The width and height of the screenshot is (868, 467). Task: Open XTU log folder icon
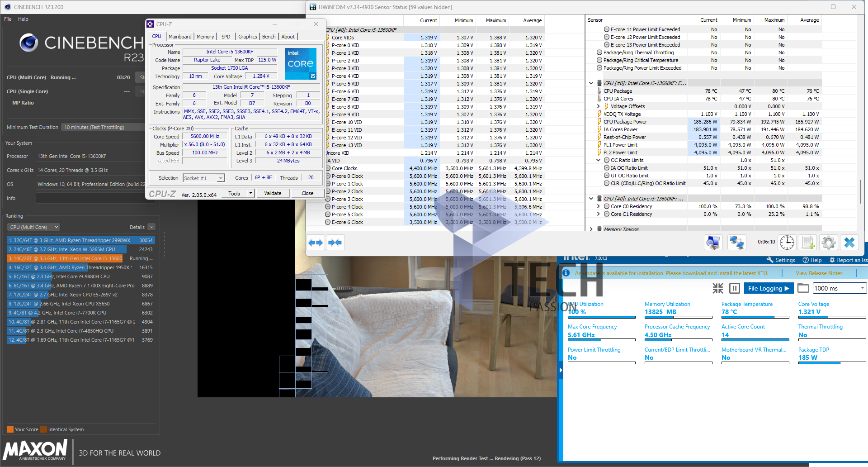(x=803, y=288)
